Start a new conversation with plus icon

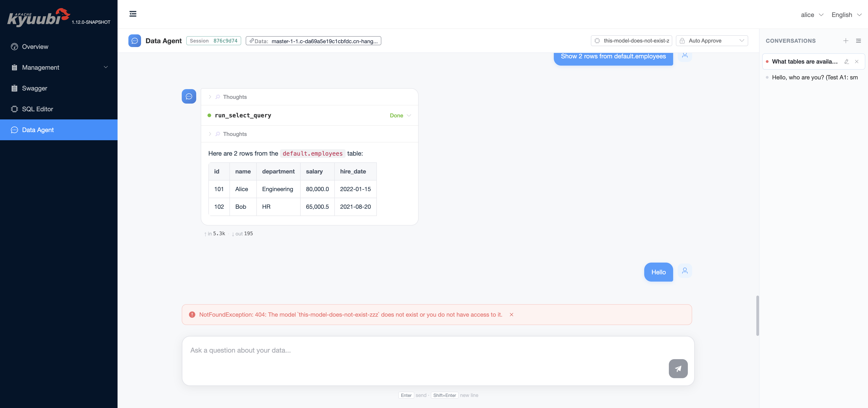(x=846, y=41)
